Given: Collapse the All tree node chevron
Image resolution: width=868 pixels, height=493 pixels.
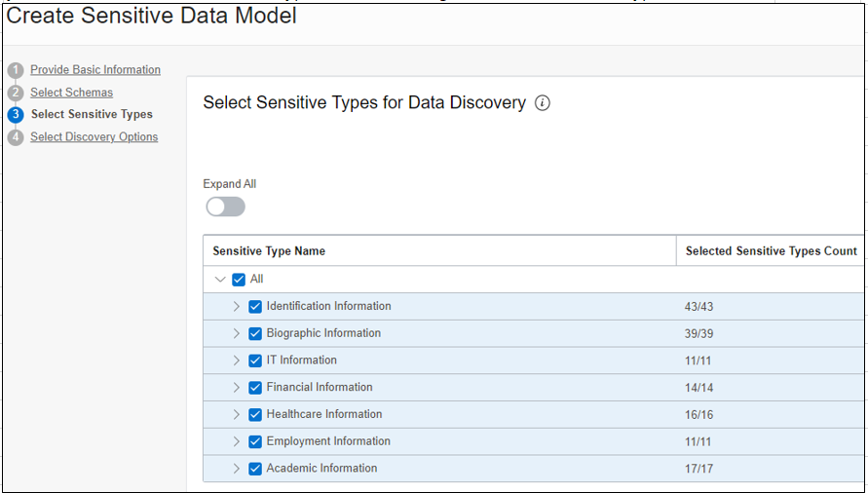Looking at the screenshot, I should coord(220,280).
